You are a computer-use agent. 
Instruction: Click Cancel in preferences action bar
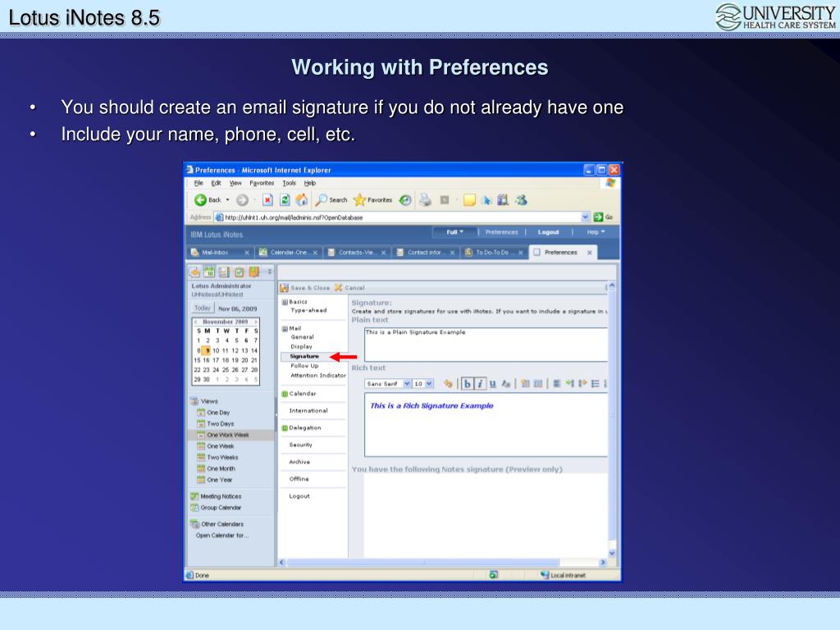pos(349,288)
